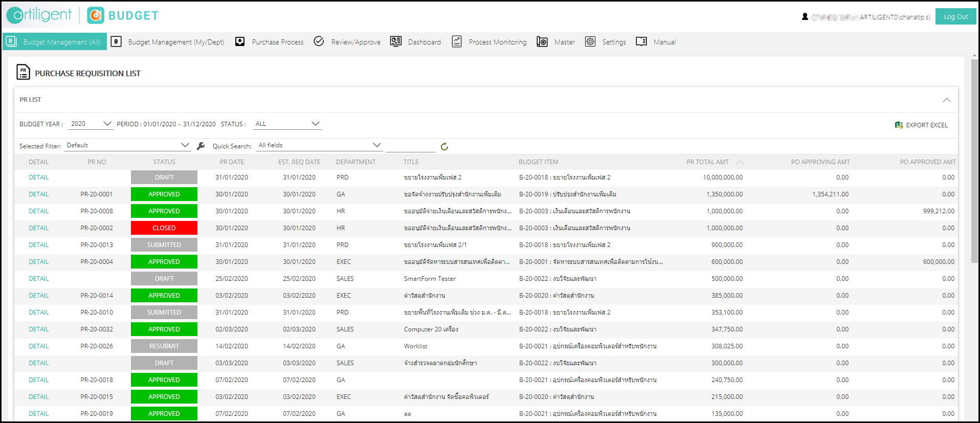Screen dimensions: 980x423
Task: Open DETAIL for PR-20-0004
Action: 39,262
